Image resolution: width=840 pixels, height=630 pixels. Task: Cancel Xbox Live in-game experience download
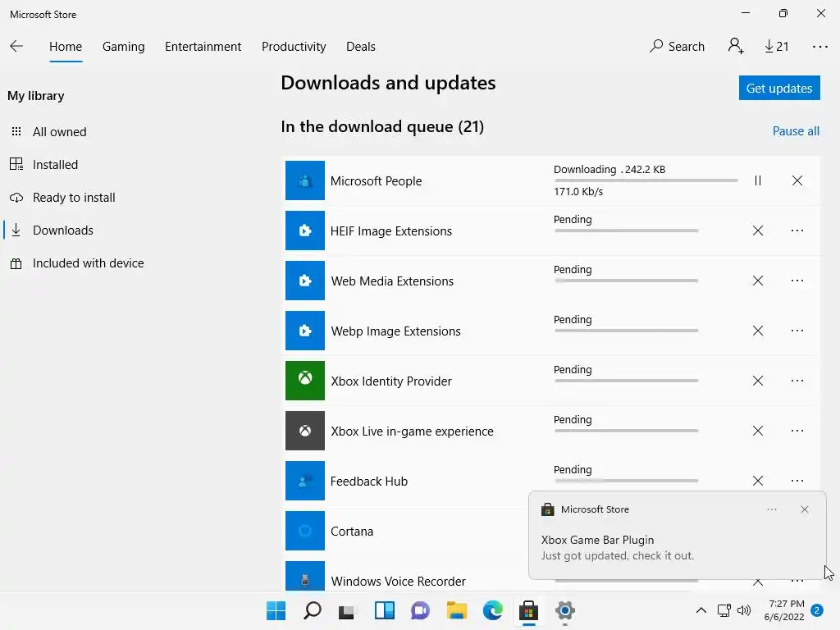click(x=757, y=431)
